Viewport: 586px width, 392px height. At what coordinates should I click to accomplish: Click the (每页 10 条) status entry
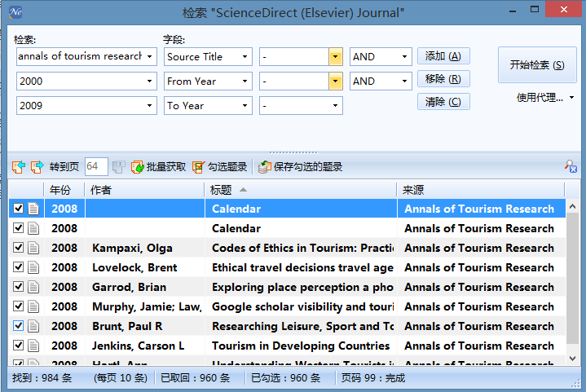coord(121,378)
